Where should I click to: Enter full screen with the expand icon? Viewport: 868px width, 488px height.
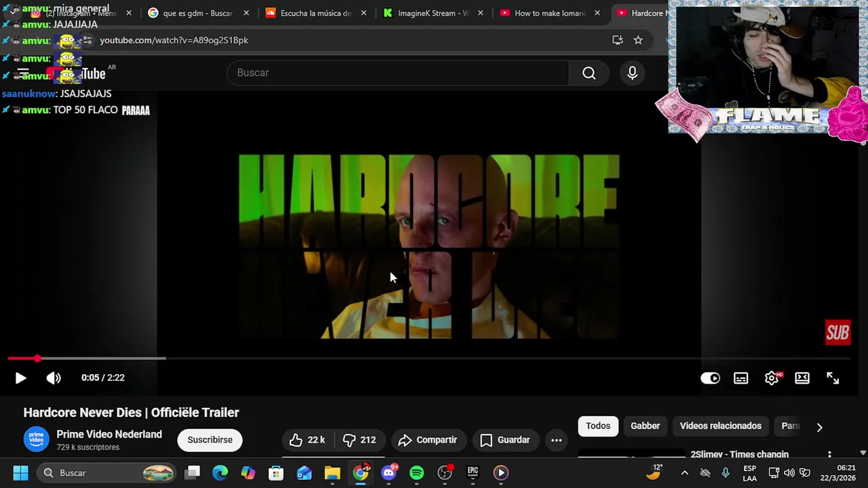coord(833,378)
